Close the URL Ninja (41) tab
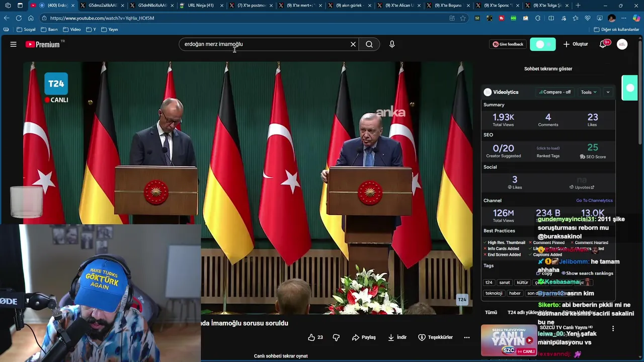 pyautogui.click(x=222, y=6)
